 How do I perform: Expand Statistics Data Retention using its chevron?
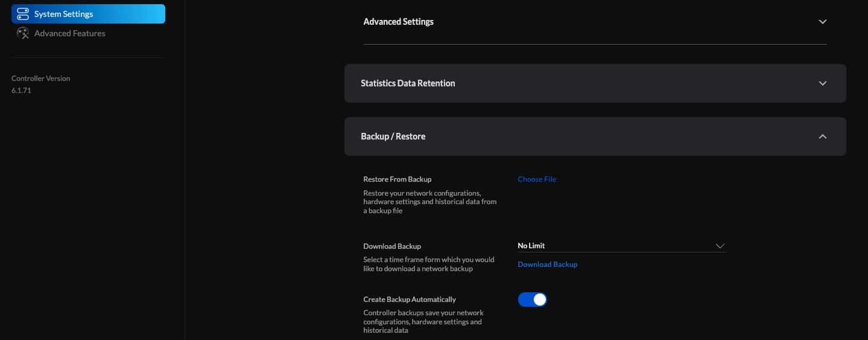pyautogui.click(x=822, y=83)
